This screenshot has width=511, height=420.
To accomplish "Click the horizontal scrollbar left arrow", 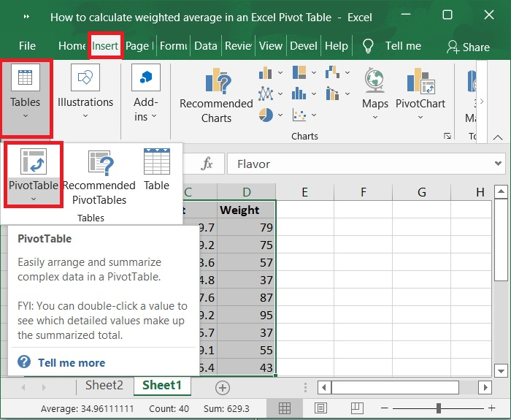I will (x=324, y=388).
